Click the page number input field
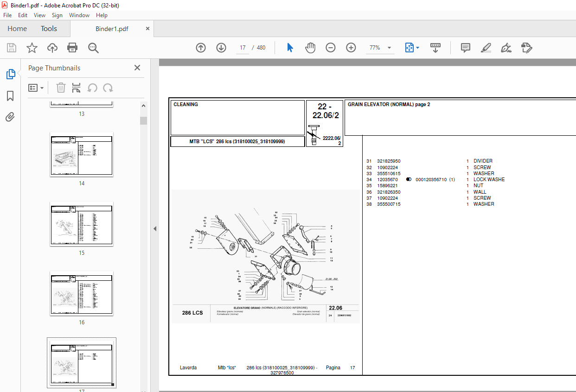 click(243, 48)
